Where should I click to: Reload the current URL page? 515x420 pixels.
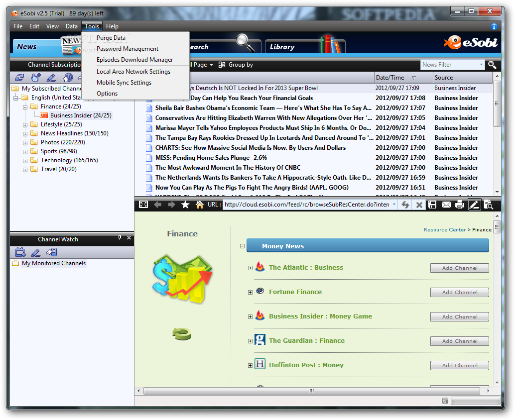click(x=405, y=205)
